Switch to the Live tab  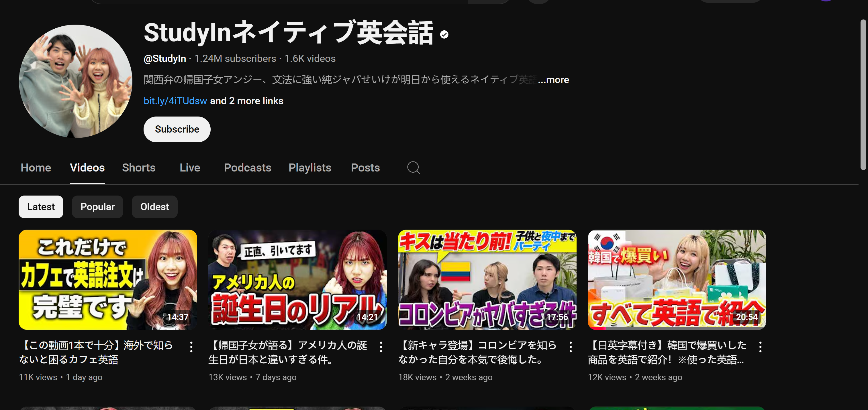[190, 167]
